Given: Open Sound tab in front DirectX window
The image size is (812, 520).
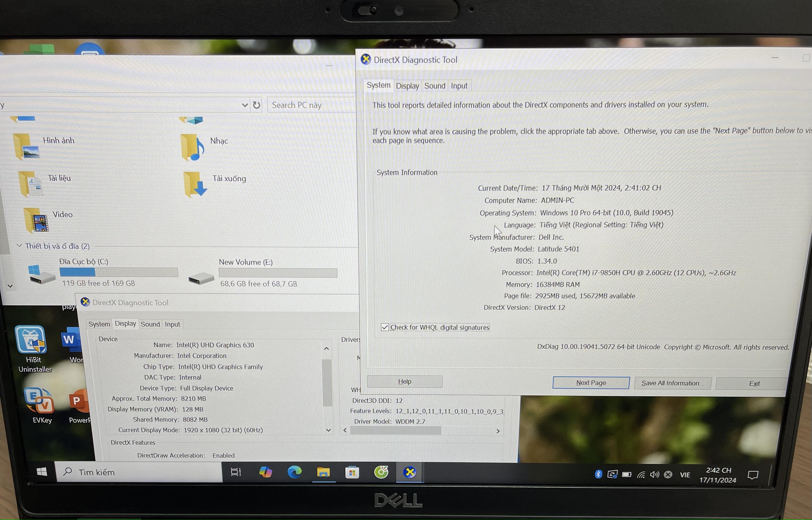Looking at the screenshot, I should tap(434, 86).
